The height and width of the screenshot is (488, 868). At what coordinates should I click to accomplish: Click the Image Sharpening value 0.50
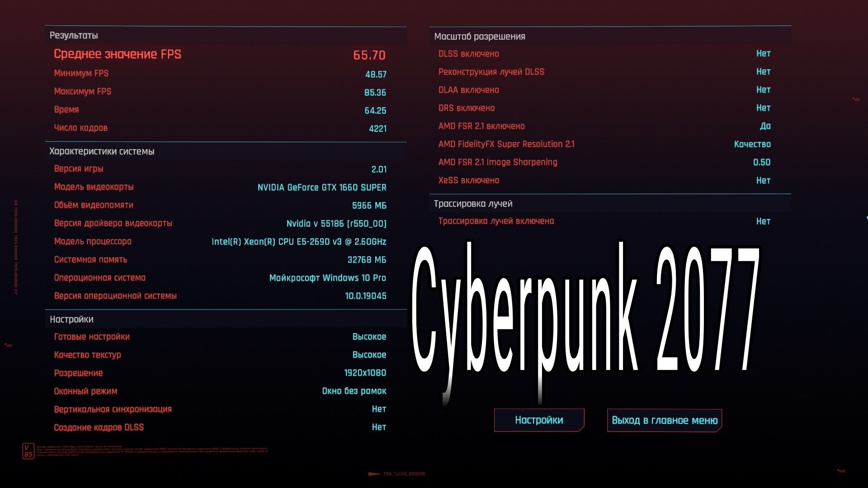point(762,162)
